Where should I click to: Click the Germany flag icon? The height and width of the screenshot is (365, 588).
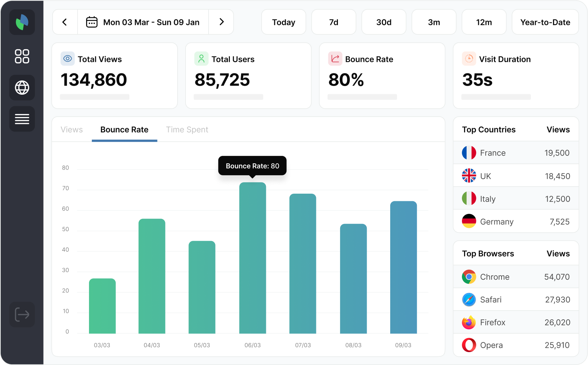469,221
